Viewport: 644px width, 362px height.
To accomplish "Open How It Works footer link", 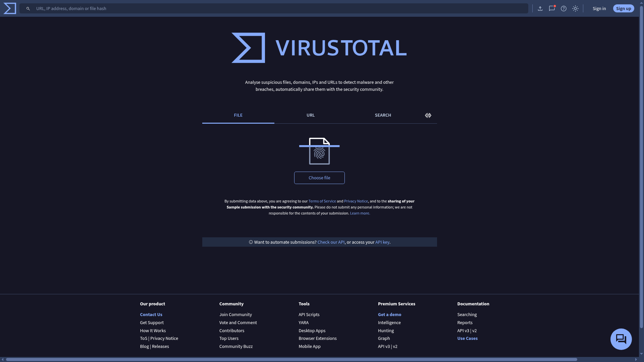I will 153,330.
